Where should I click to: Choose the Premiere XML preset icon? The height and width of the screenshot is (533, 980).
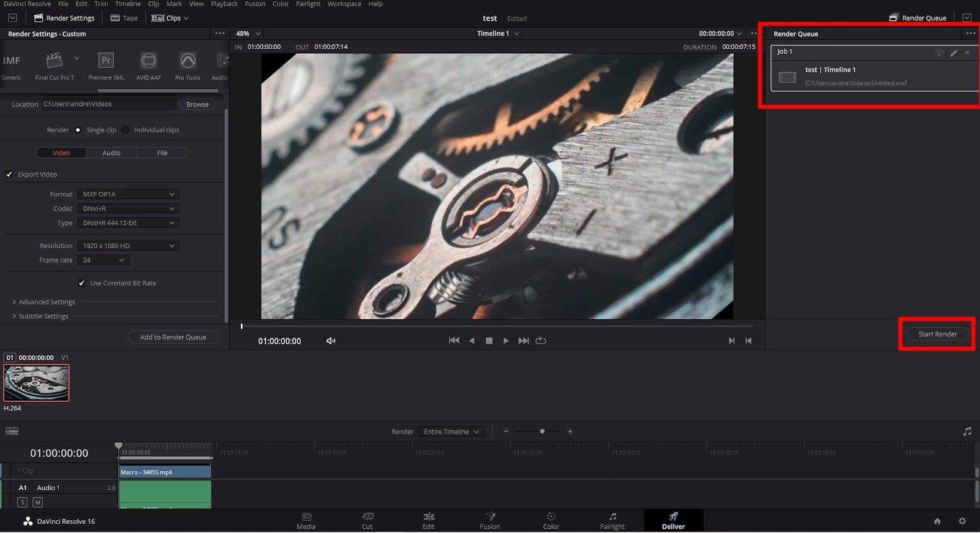[x=106, y=61]
